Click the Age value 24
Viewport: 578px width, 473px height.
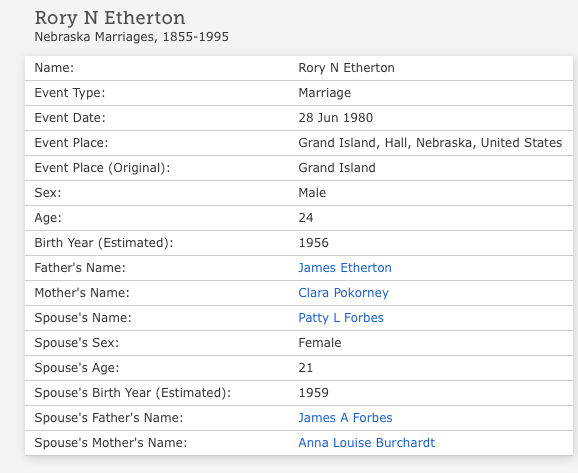point(306,218)
